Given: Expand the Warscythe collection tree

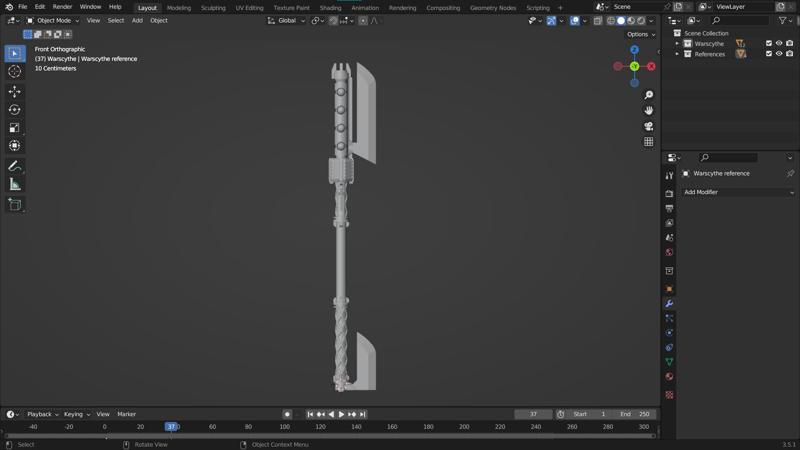Looking at the screenshot, I should [x=677, y=43].
